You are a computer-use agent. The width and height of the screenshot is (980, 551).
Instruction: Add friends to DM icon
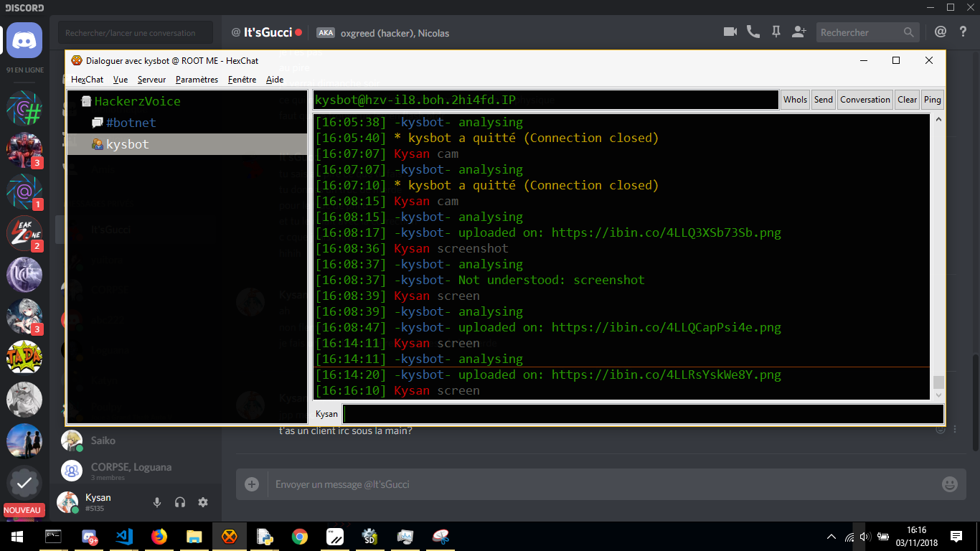coord(798,32)
